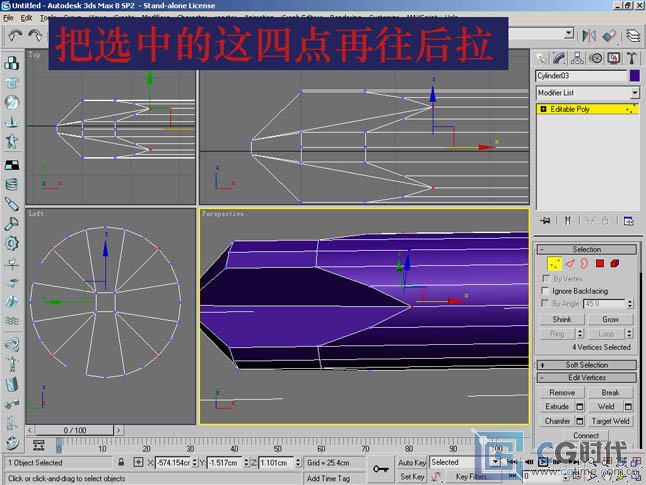Click the Create Deforming Mesh Collection figure icon

coord(12,141)
